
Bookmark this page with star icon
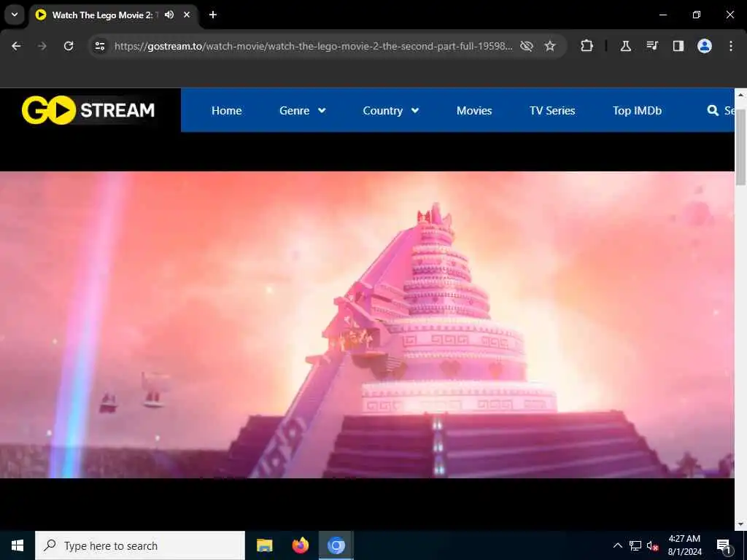point(550,46)
